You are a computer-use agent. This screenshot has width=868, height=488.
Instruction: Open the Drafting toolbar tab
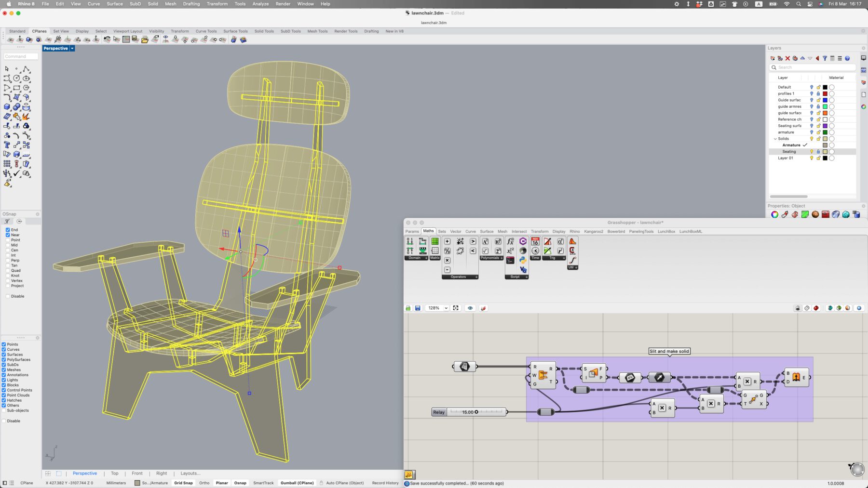click(371, 31)
